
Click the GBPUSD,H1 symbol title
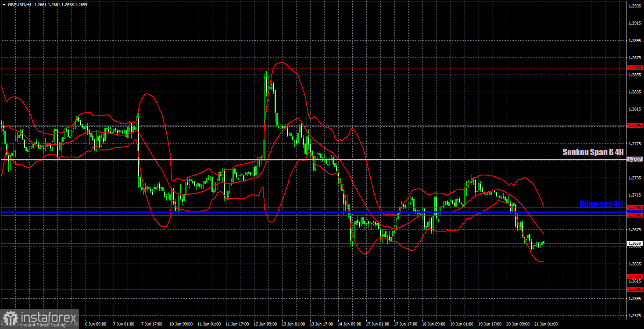click(x=19, y=4)
